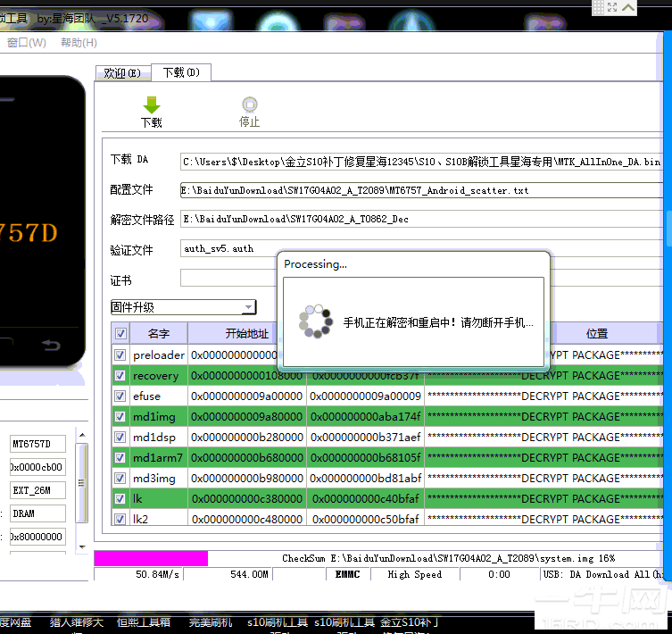
Task: Click the 位置 column header
Action: pos(596,333)
